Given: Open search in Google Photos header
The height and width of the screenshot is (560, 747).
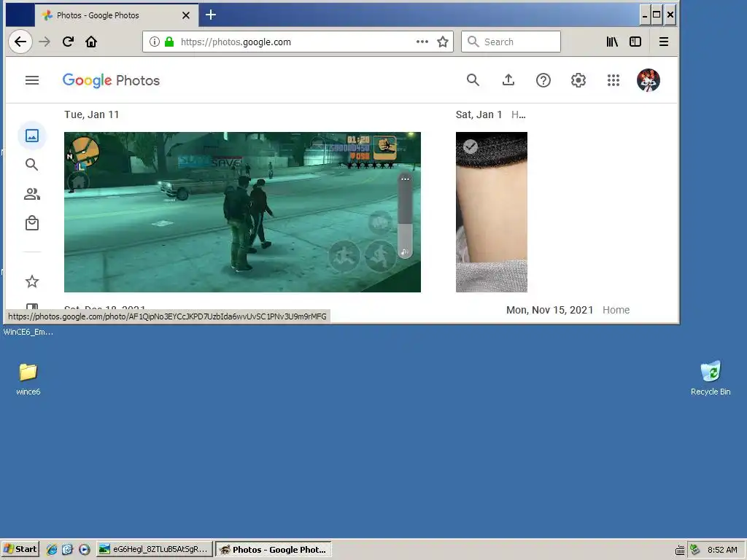Looking at the screenshot, I should point(473,80).
